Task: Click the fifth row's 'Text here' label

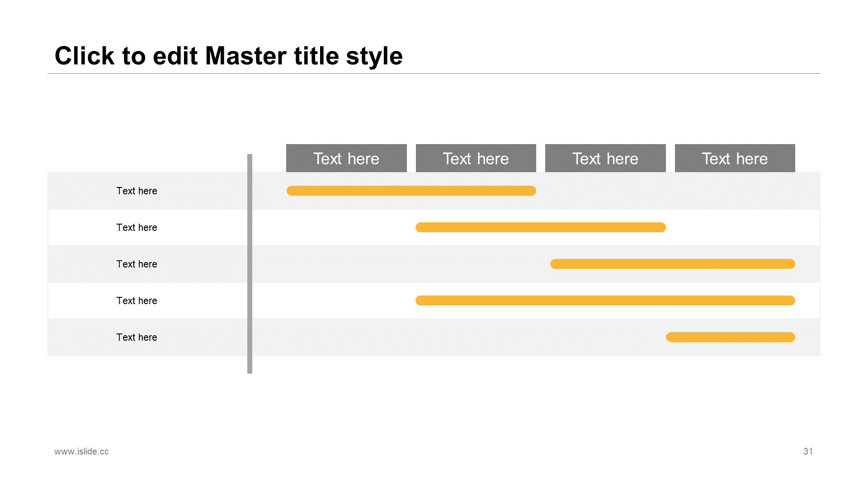Action: point(137,337)
